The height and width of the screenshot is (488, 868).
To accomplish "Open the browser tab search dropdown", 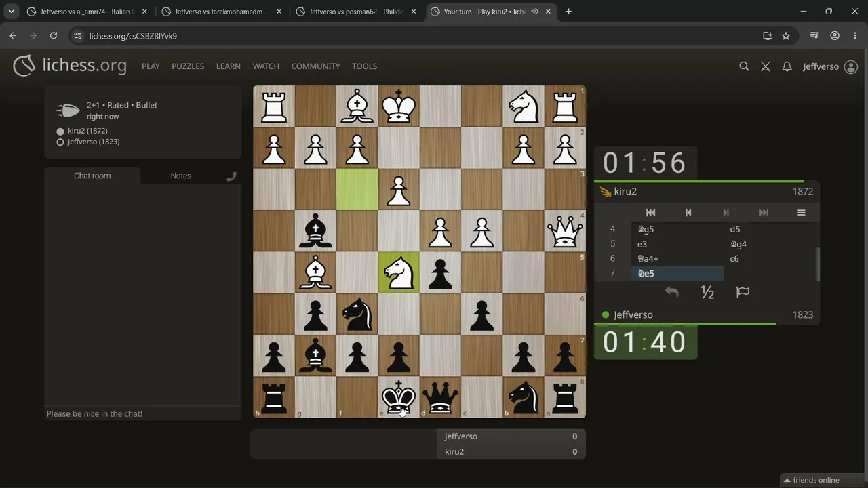I will (12, 12).
